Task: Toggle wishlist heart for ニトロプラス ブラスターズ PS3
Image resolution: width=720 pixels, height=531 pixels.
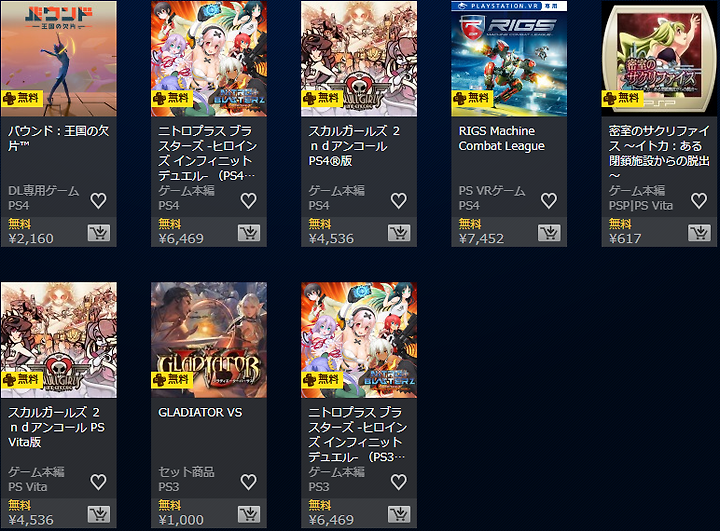Action: click(x=399, y=482)
